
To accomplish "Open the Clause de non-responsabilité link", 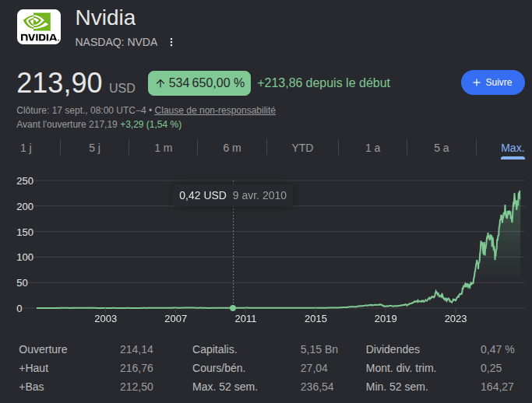I will [x=215, y=110].
